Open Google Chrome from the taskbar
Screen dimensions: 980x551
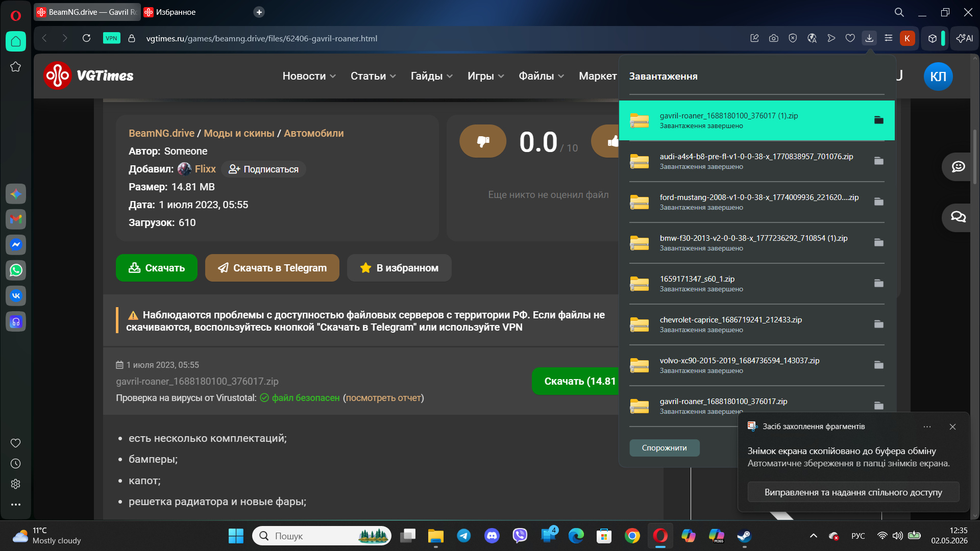coord(632,536)
